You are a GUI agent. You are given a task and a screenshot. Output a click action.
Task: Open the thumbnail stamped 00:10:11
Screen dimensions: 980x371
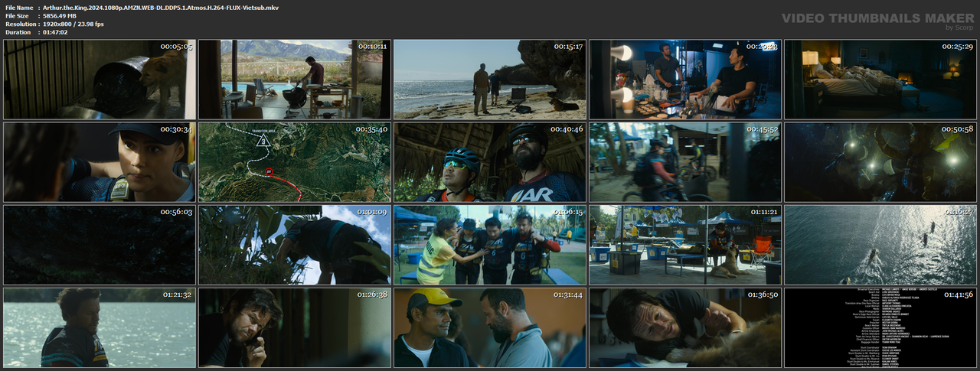pos(294,80)
